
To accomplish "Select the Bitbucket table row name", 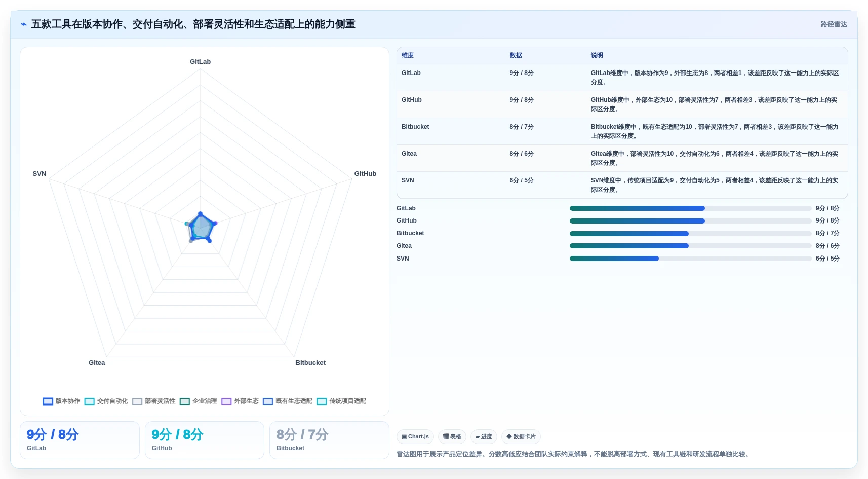I will (415, 127).
